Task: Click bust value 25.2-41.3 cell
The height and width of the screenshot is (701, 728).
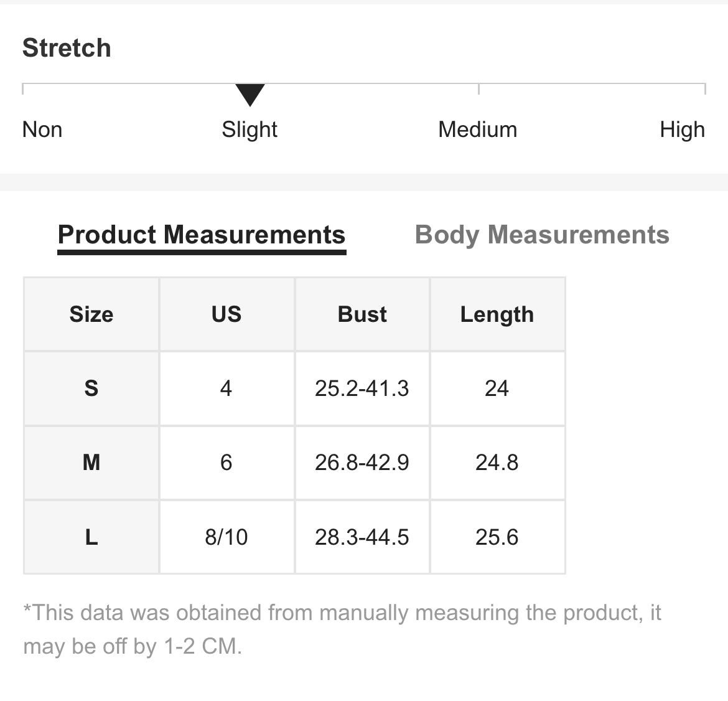Action: point(362,388)
